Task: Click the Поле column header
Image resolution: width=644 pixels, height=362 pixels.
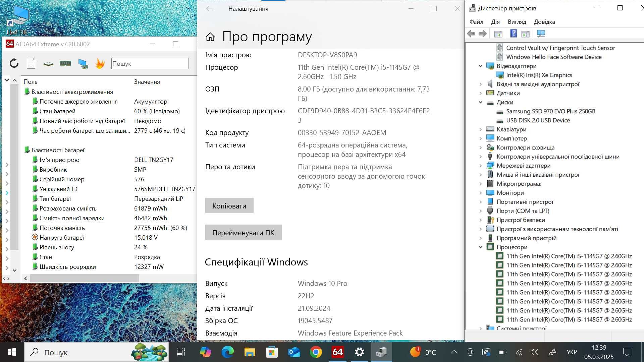Action: (x=76, y=81)
